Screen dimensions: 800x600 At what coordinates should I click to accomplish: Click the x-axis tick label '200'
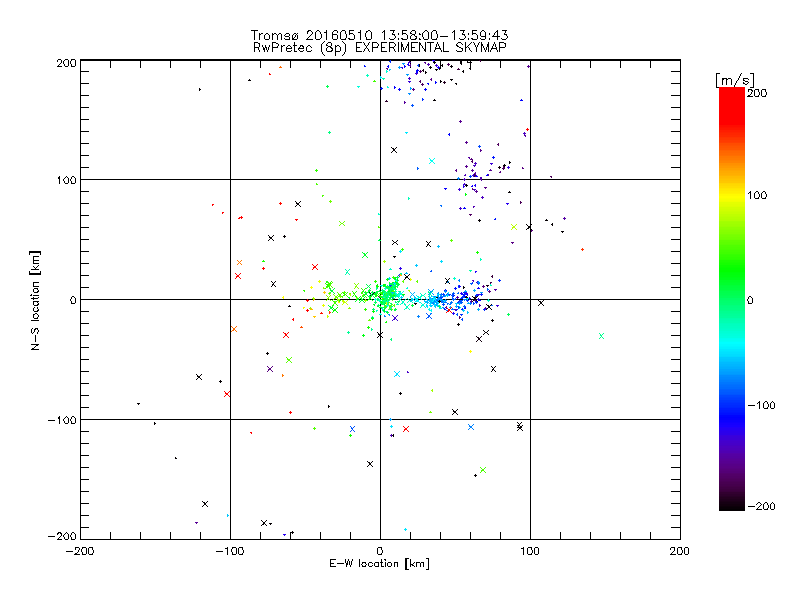(x=680, y=551)
